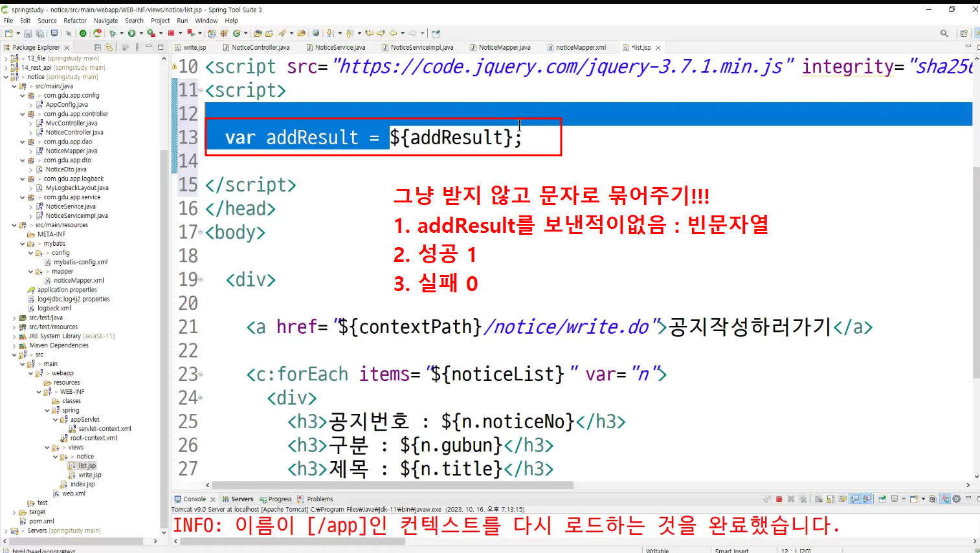
Task: Select NoticeDto.java in Package Explorer
Action: tap(66, 169)
